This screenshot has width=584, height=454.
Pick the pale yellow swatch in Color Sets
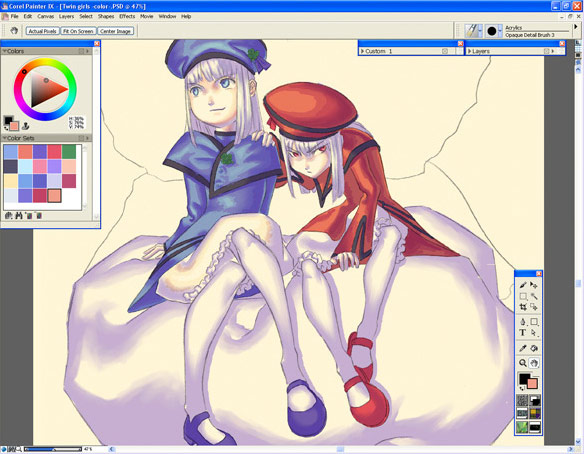[11, 181]
